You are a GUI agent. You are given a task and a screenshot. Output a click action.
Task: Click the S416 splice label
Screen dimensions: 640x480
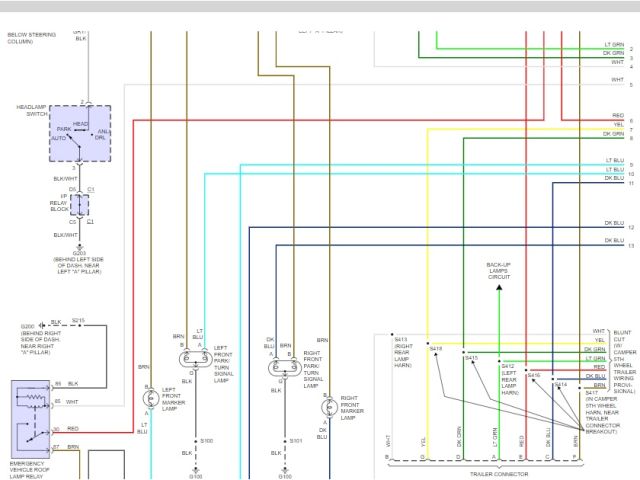tap(533, 375)
